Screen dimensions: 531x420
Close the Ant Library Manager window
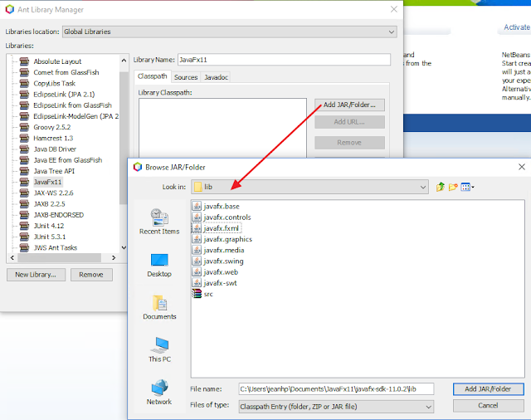(x=393, y=9)
